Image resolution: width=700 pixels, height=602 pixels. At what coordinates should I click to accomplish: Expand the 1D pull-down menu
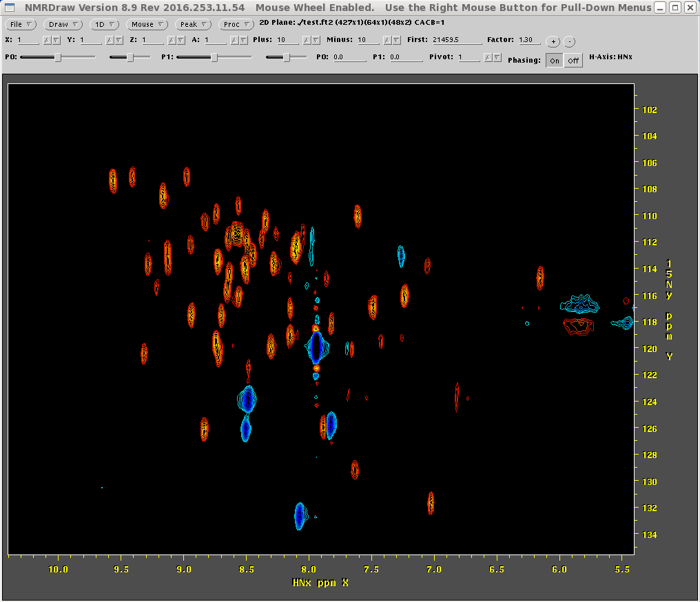pyautogui.click(x=105, y=24)
